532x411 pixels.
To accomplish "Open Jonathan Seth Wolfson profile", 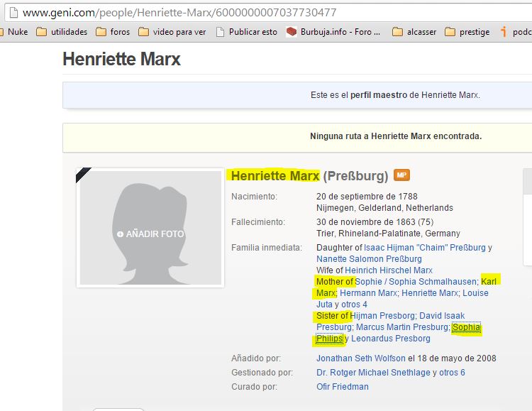I will point(360,358).
